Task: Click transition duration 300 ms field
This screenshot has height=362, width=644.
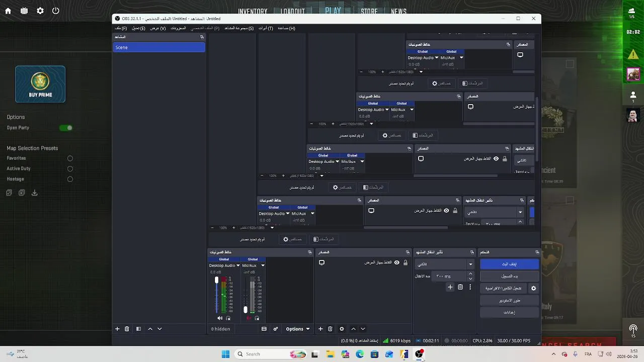Action: [x=450, y=276]
